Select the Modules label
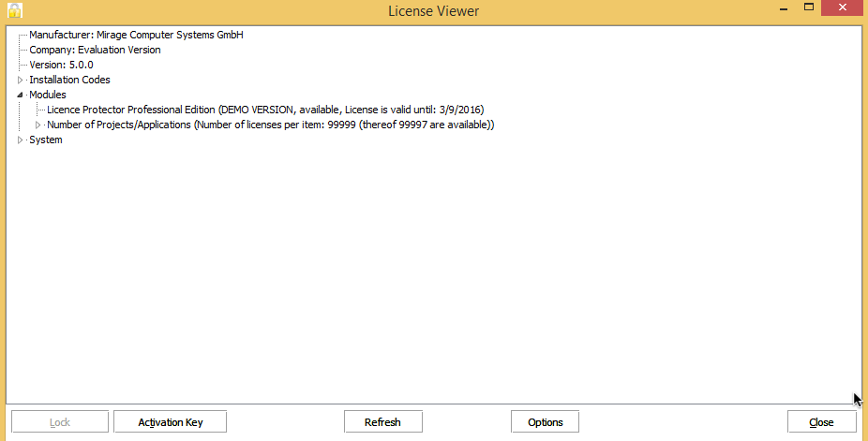This screenshot has width=868, height=441. (x=48, y=95)
